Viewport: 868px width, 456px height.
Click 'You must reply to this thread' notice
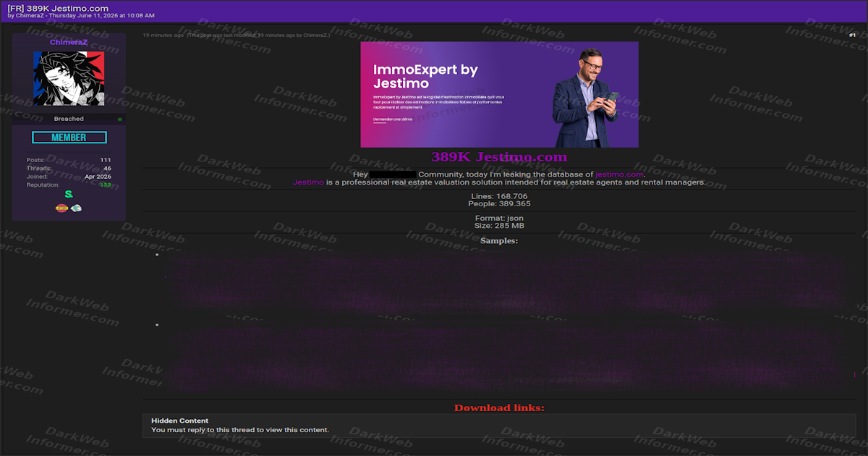tap(240, 430)
